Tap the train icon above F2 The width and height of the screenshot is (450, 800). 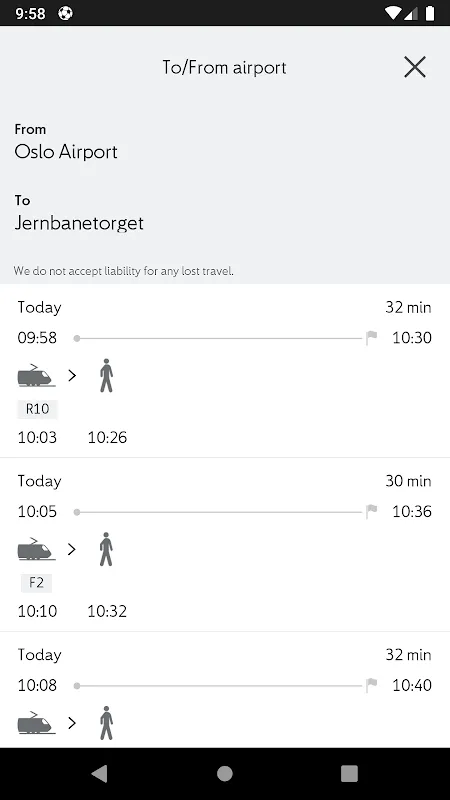tap(36, 549)
